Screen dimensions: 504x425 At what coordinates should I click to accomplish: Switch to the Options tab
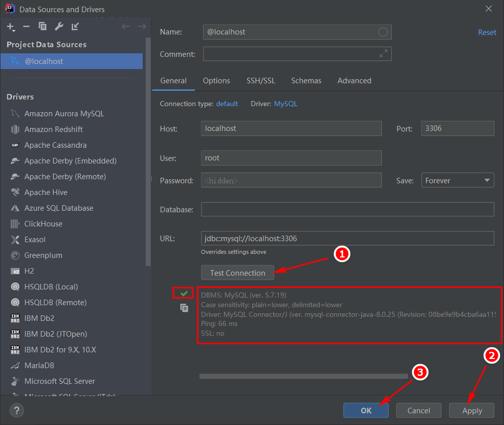[x=216, y=81]
